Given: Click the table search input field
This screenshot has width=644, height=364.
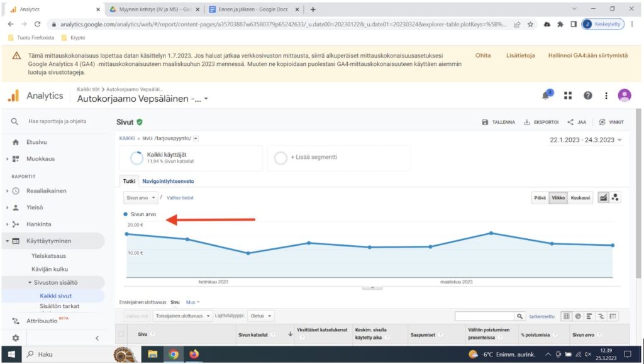Looking at the screenshot, I should (x=485, y=316).
